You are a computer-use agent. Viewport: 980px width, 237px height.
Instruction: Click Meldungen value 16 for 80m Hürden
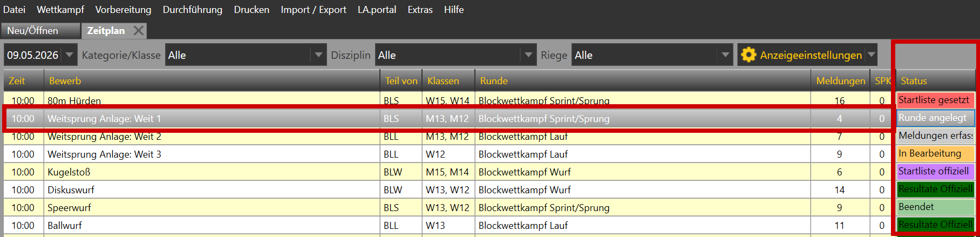[x=840, y=100]
